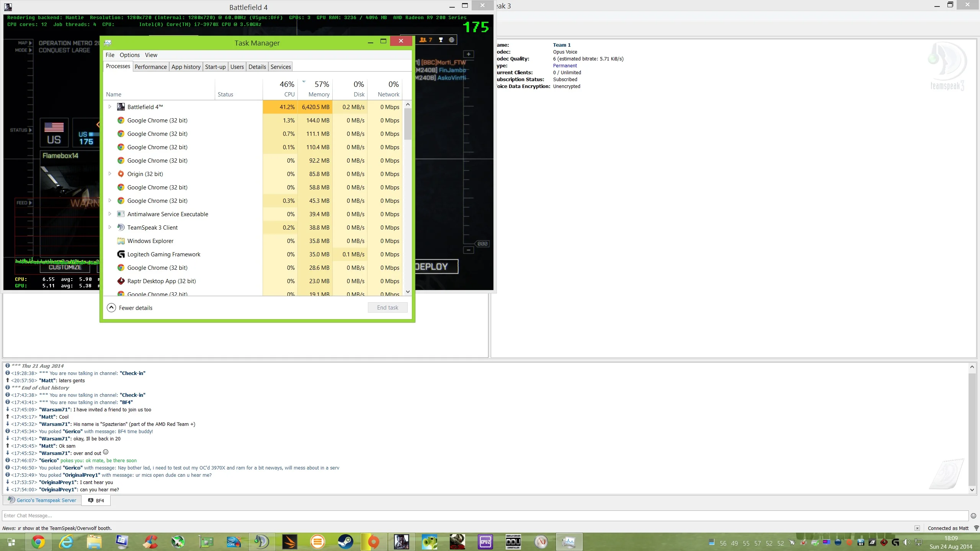Switch to the App history tab
Viewport: 980px width, 551px height.
pos(186,67)
